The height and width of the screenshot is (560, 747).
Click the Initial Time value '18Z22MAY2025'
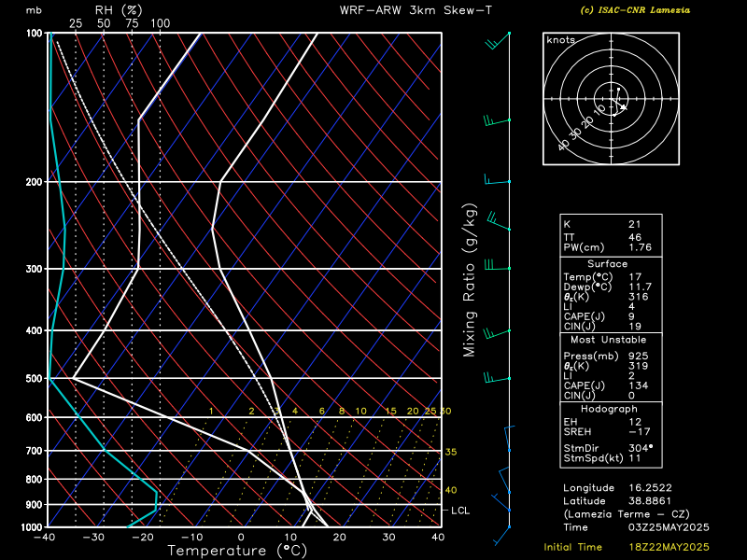tap(669, 547)
